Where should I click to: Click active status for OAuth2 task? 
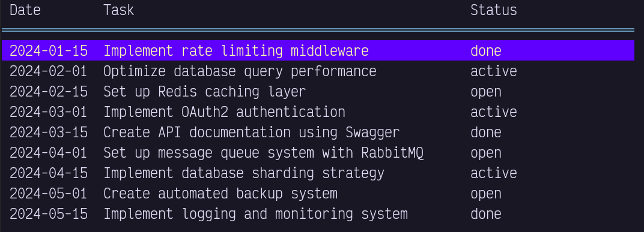pos(494,112)
